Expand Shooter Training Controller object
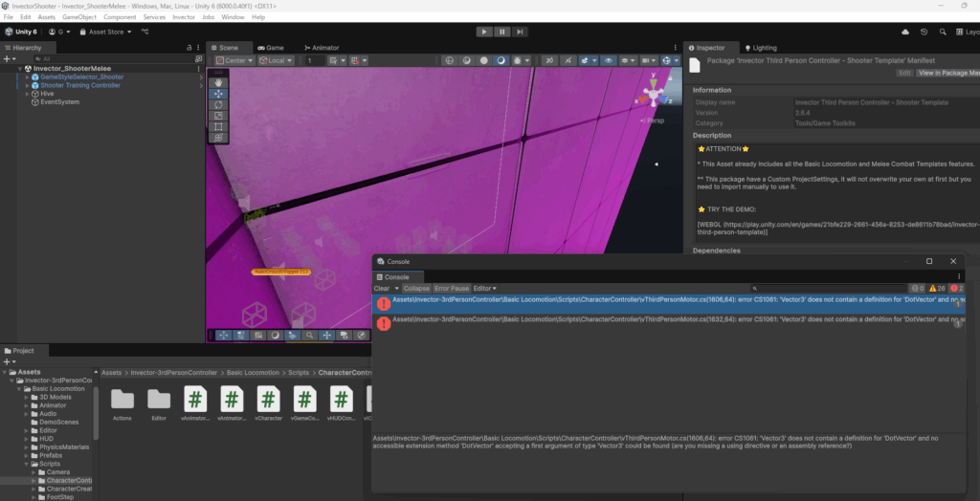This screenshot has width=980, height=501. [28, 85]
